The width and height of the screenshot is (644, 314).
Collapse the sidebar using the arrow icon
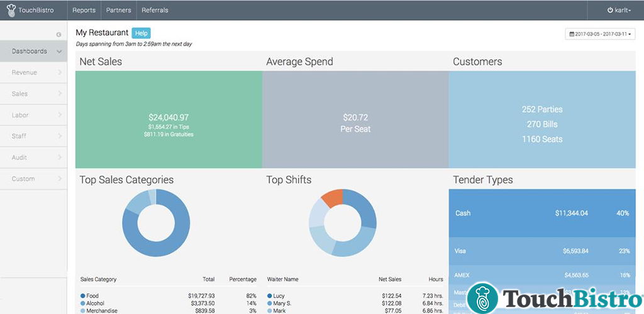(58, 35)
